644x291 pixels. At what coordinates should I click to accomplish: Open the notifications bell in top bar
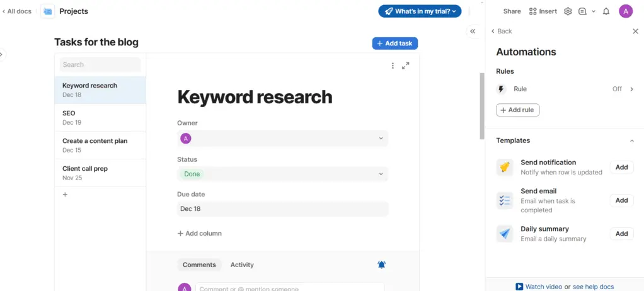pos(606,11)
